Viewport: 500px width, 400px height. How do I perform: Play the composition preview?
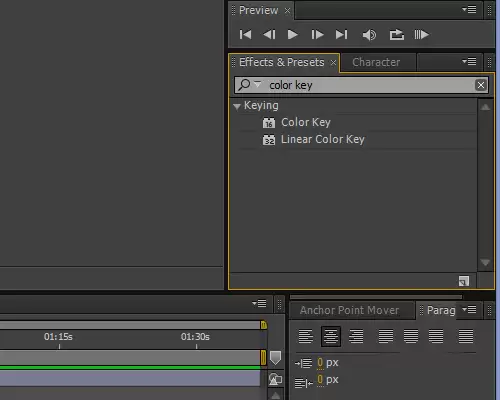pos(293,35)
